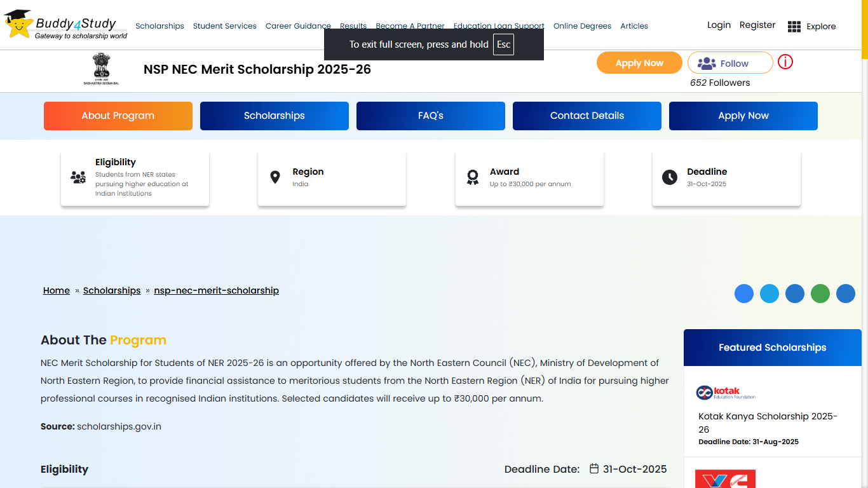Screen dimensions: 868x488
Task: Open the Student Services nav menu
Action: coord(225,26)
